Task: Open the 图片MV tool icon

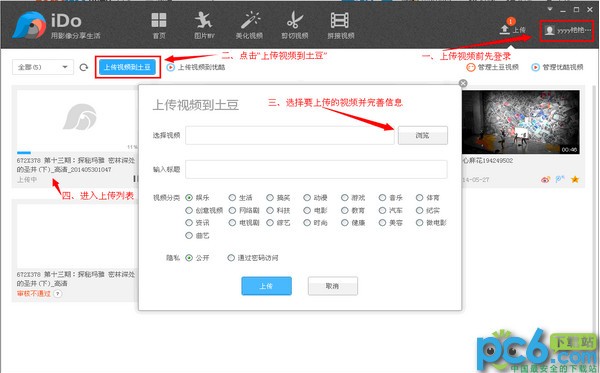Action: click(x=204, y=20)
